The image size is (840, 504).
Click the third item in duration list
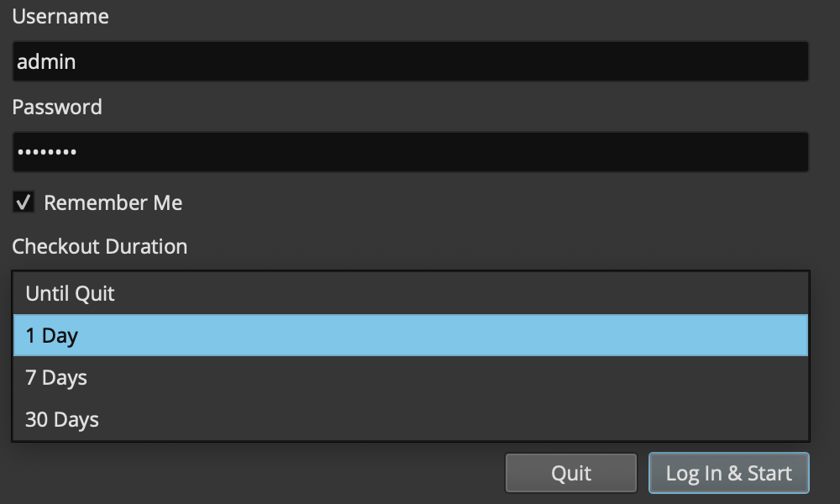pos(410,378)
